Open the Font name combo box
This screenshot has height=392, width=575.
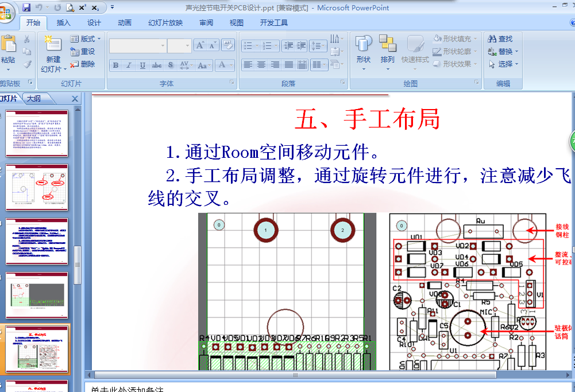point(138,46)
